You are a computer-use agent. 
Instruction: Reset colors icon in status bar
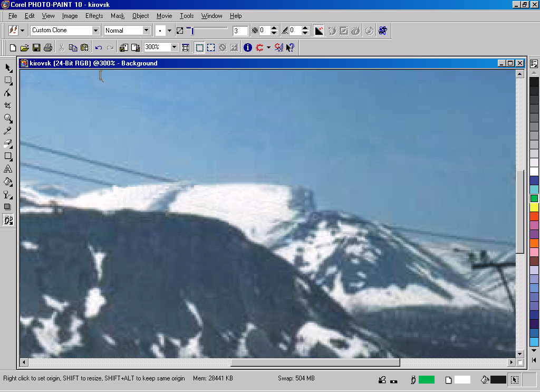pos(393,381)
